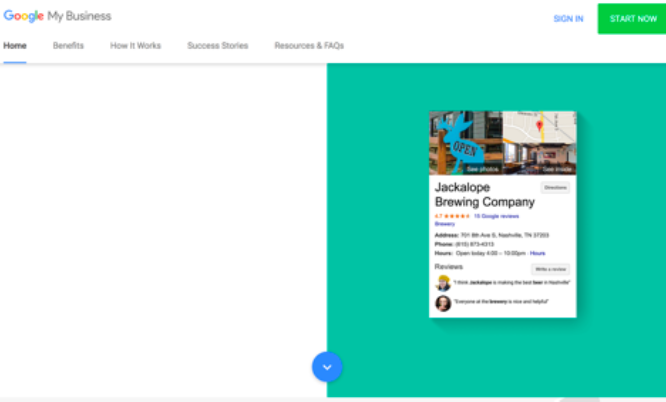Screen dimensions: 666x402
Task: Click the Write a review button
Action: tap(551, 269)
